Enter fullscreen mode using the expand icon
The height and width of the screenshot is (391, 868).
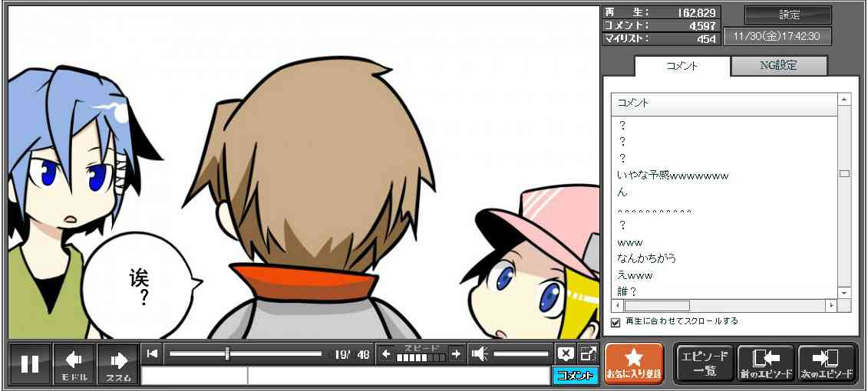(x=588, y=353)
